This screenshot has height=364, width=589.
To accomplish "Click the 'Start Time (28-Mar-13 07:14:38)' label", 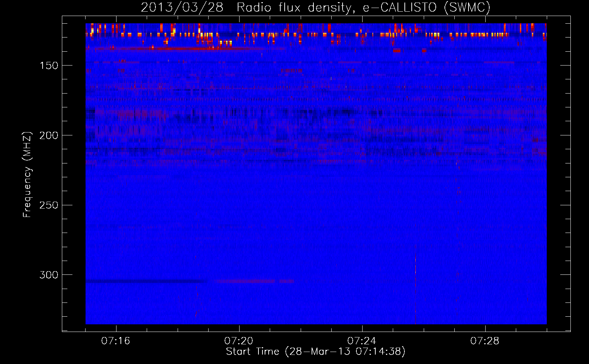I will tap(316, 352).
